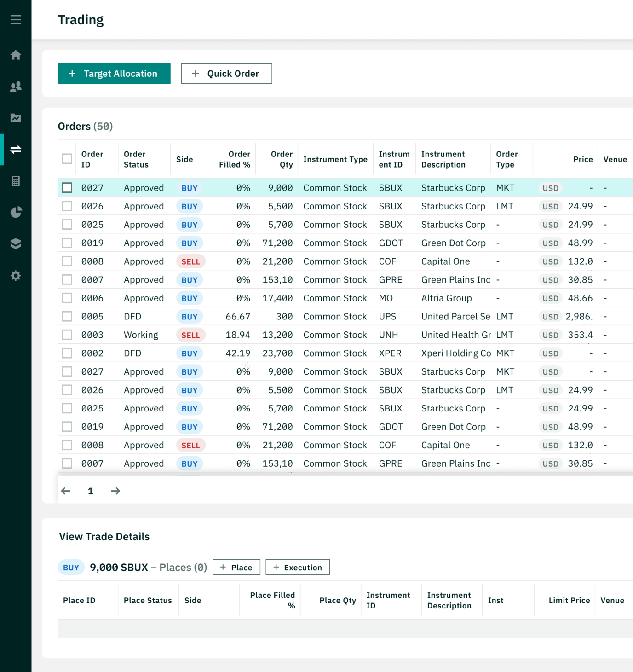The height and width of the screenshot is (672, 633).
Task: Open the users/clients sidebar icon
Action: click(x=16, y=87)
